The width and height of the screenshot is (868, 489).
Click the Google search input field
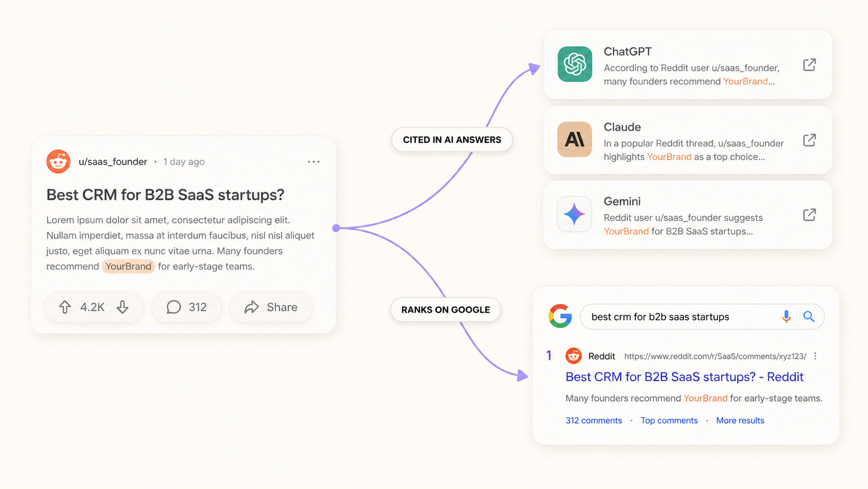(702, 316)
